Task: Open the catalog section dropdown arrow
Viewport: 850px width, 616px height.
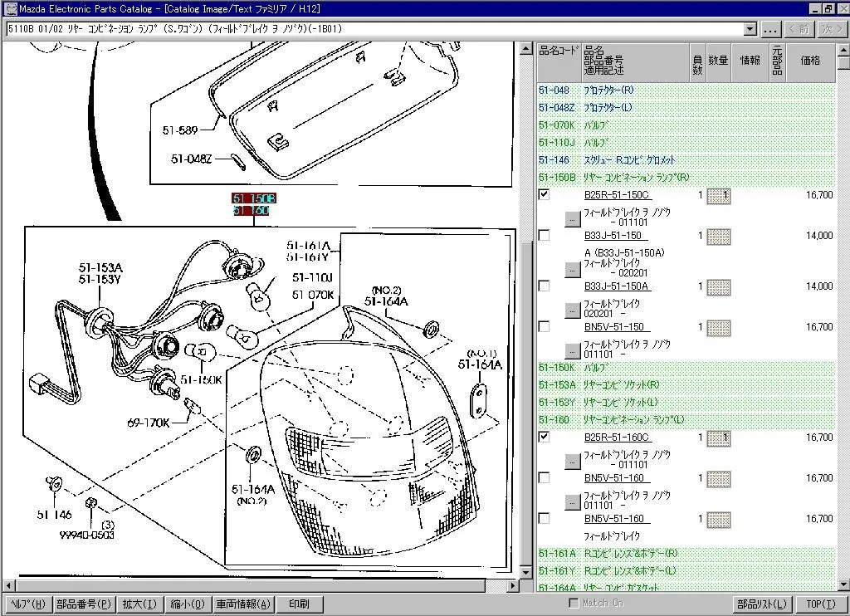Action: [750, 29]
